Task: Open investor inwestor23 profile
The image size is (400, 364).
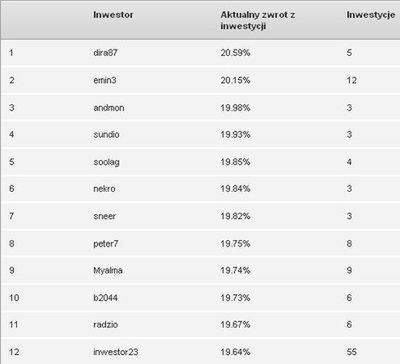Action: tap(116, 352)
